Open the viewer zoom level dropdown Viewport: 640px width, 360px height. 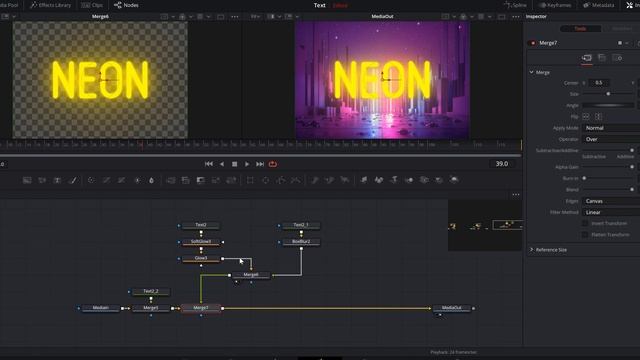pyautogui.click(x=256, y=17)
